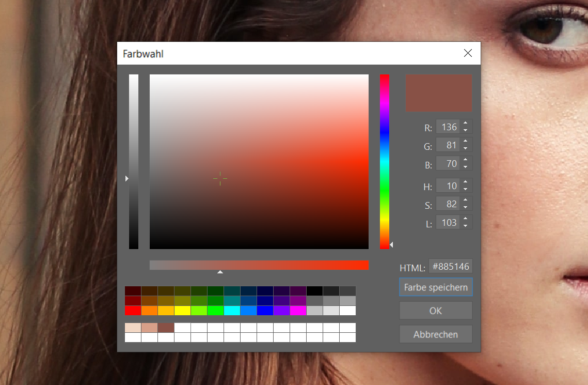Select the saved brown custom swatch

coord(166,328)
